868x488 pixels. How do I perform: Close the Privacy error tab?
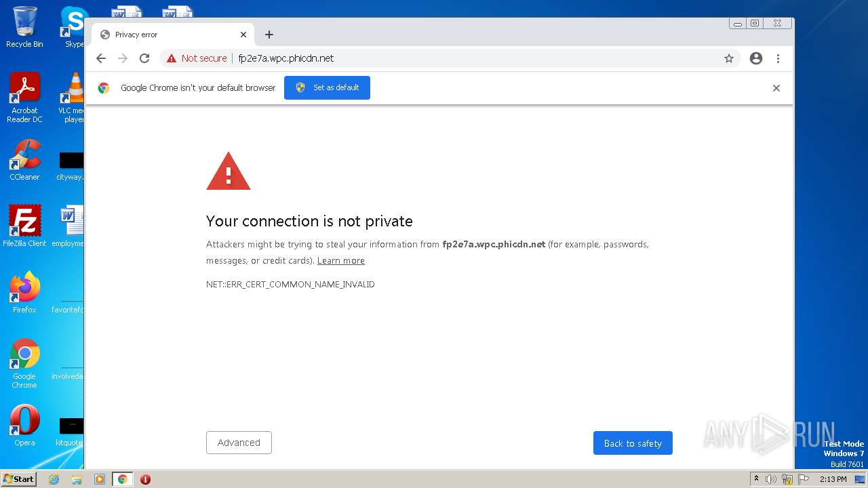tap(243, 35)
